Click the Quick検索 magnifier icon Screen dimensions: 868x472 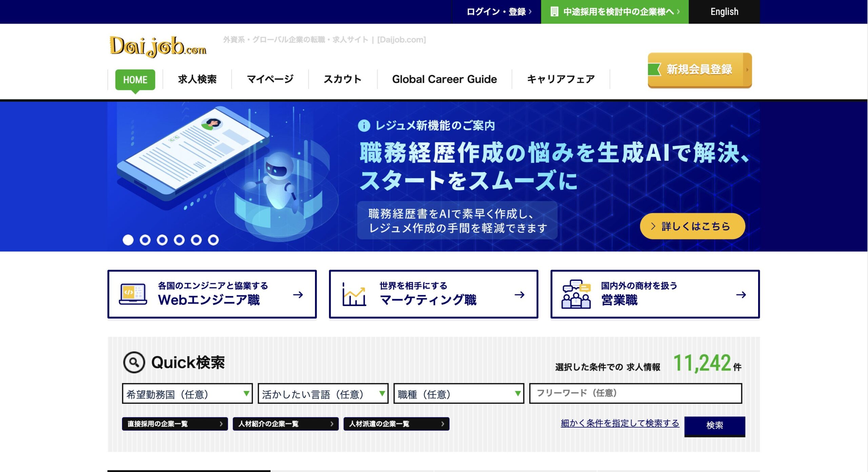(x=134, y=362)
